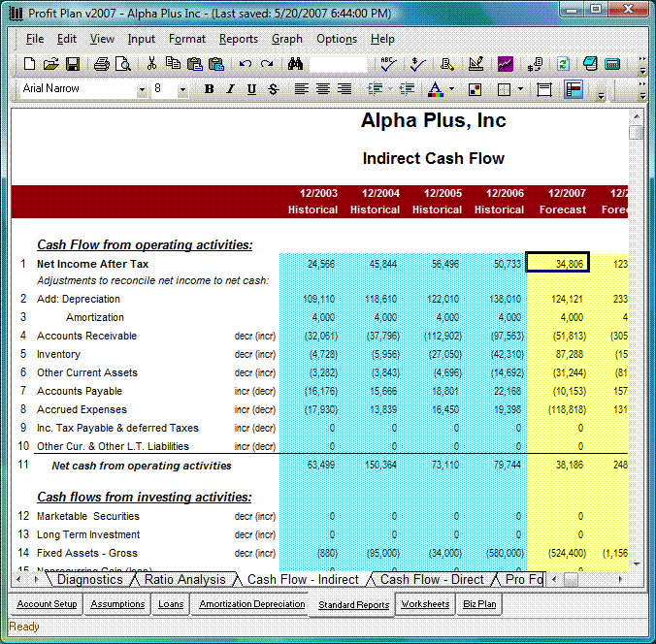Switch to the Cash Flow - Direct tab

[432, 580]
